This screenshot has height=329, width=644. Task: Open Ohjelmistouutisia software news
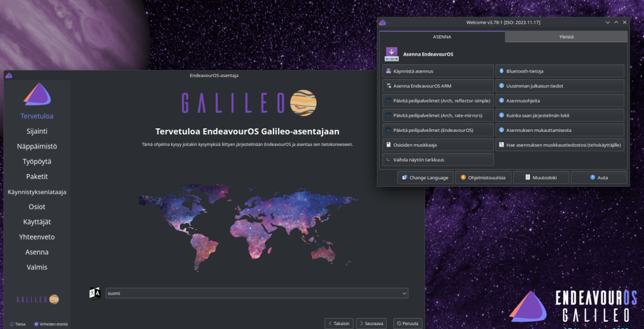pos(483,178)
